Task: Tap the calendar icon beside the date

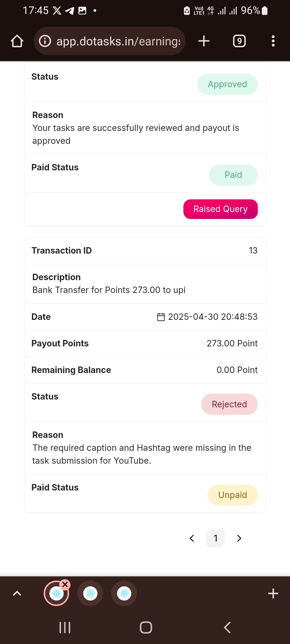Action: [161, 317]
